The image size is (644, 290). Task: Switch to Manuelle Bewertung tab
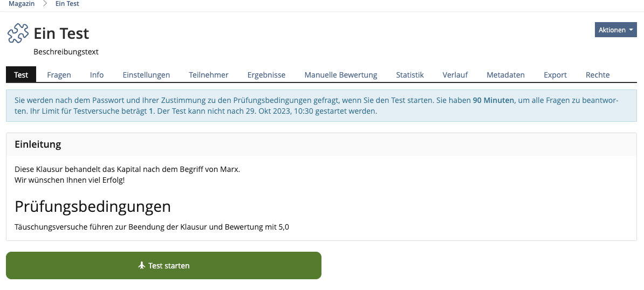[x=340, y=75]
